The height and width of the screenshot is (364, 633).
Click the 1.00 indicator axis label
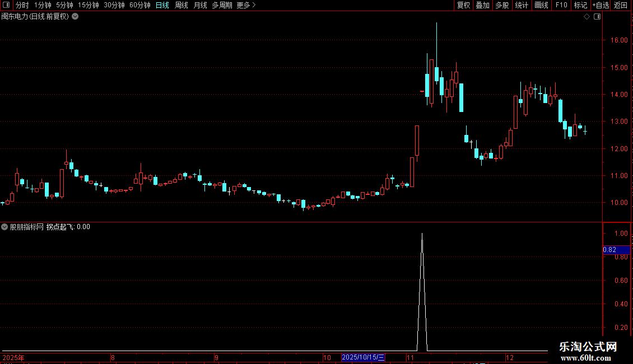tap(621, 234)
